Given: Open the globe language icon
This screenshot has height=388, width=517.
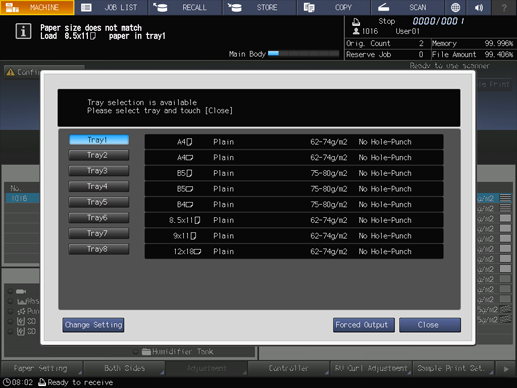Looking at the screenshot, I should click(455, 7).
